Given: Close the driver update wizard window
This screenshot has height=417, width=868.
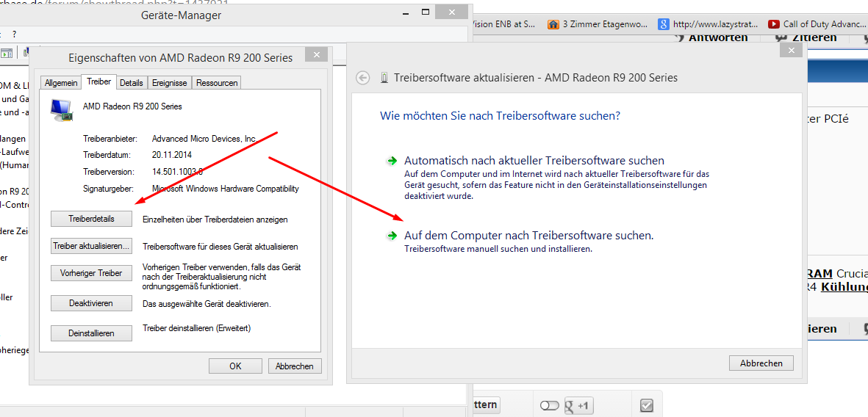Looking at the screenshot, I should tap(791, 50).
